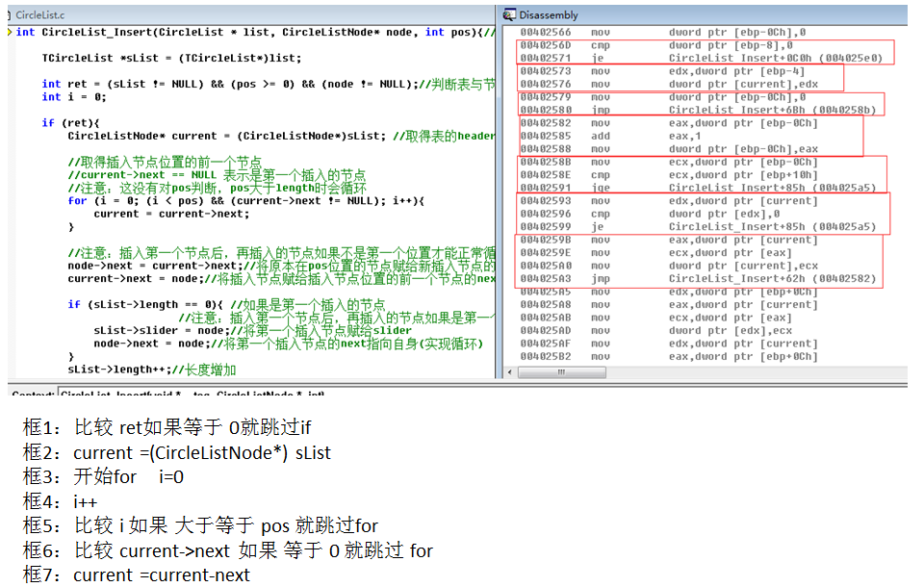Click the 'if (ret){' source line
Image resolution: width=924 pixels, height=587 pixels.
point(70,122)
